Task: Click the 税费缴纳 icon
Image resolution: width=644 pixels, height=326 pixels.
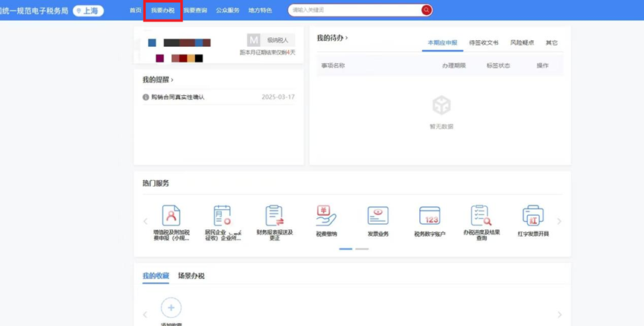Action: click(x=326, y=216)
